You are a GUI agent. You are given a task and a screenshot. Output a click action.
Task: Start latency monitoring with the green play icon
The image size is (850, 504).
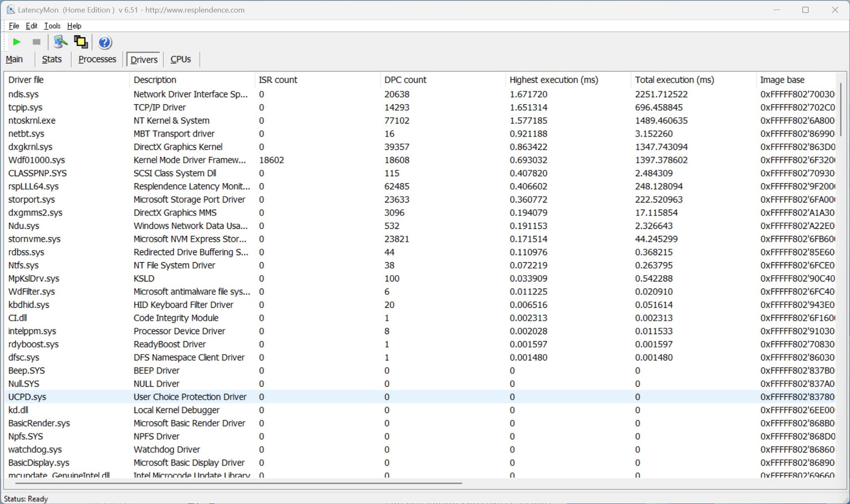[17, 42]
